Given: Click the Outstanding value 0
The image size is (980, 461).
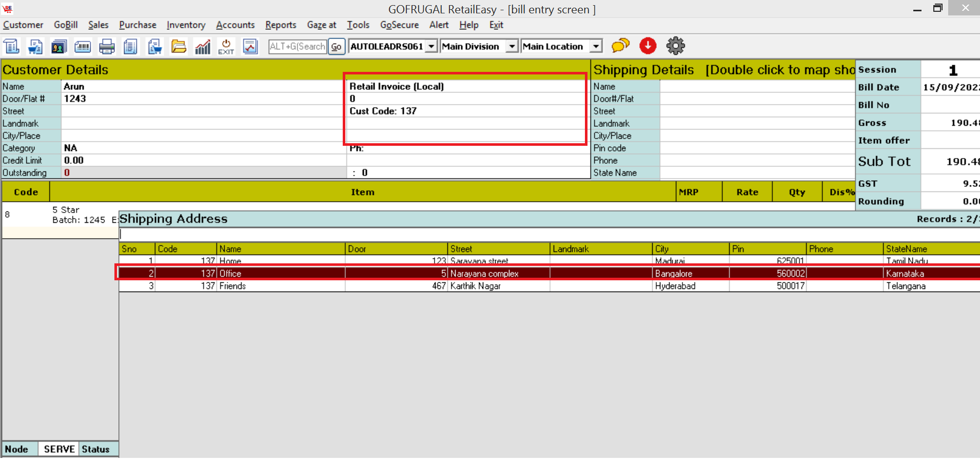Looking at the screenshot, I should coord(204,172).
